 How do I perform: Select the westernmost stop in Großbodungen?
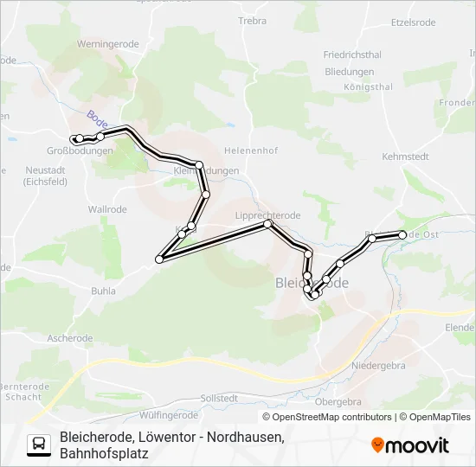click(x=80, y=138)
